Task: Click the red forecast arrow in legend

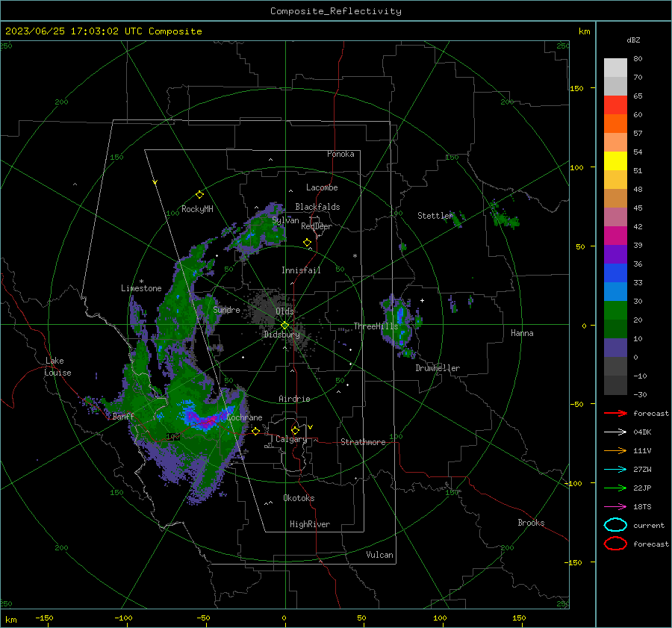Action: click(615, 413)
